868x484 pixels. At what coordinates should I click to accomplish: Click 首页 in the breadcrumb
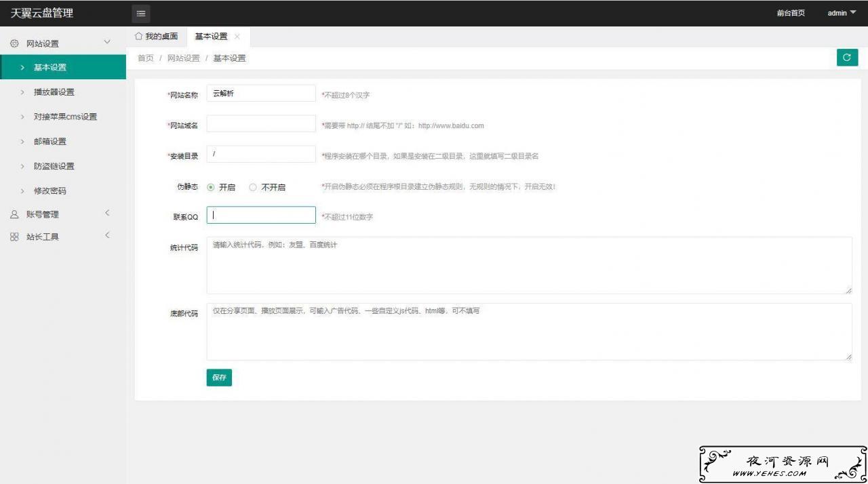point(146,58)
